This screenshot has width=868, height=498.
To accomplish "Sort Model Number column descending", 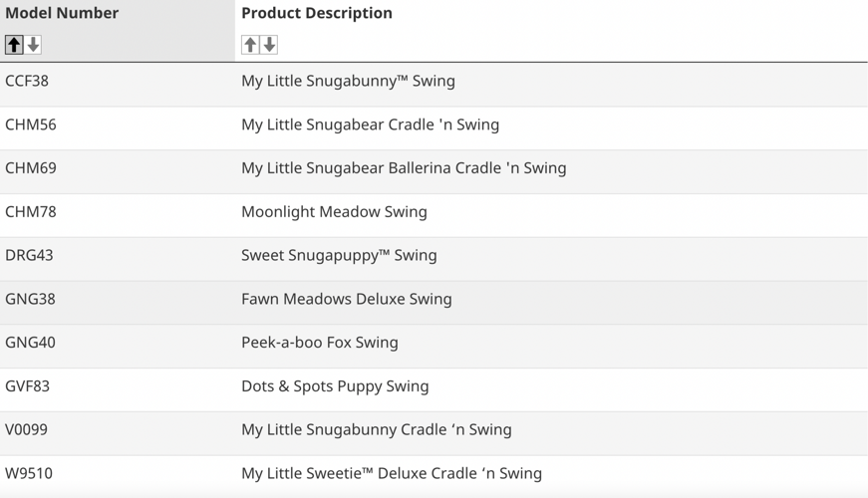I will pos(33,44).
